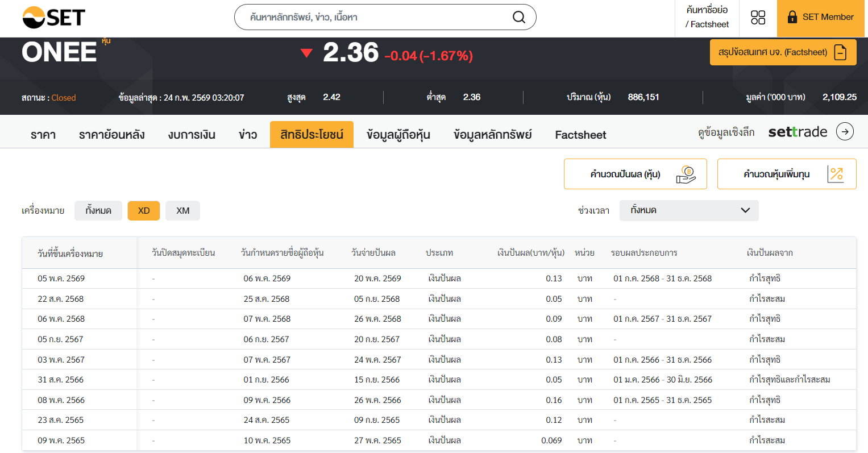This screenshot has height=453, width=868.
Task: Click the search magnifier icon
Action: click(518, 17)
